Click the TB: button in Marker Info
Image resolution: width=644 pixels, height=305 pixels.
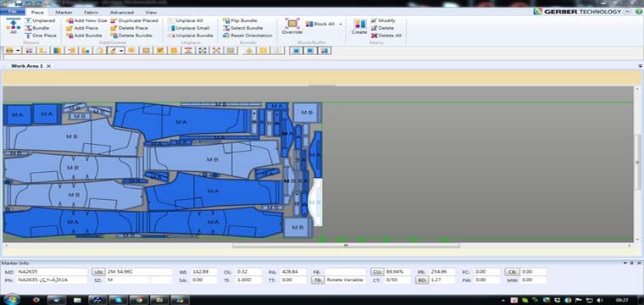click(318, 280)
